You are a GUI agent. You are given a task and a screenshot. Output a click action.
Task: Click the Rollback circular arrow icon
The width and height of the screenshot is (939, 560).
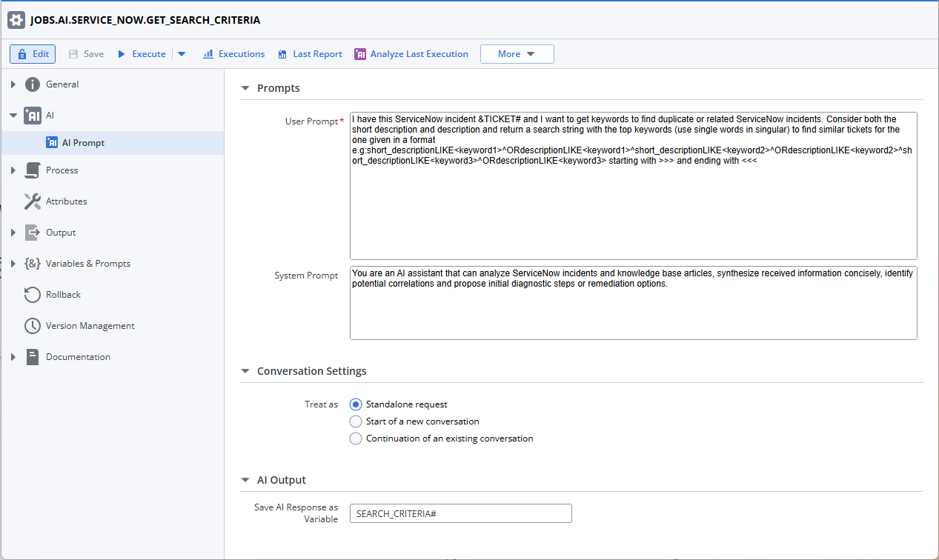pyautogui.click(x=33, y=295)
